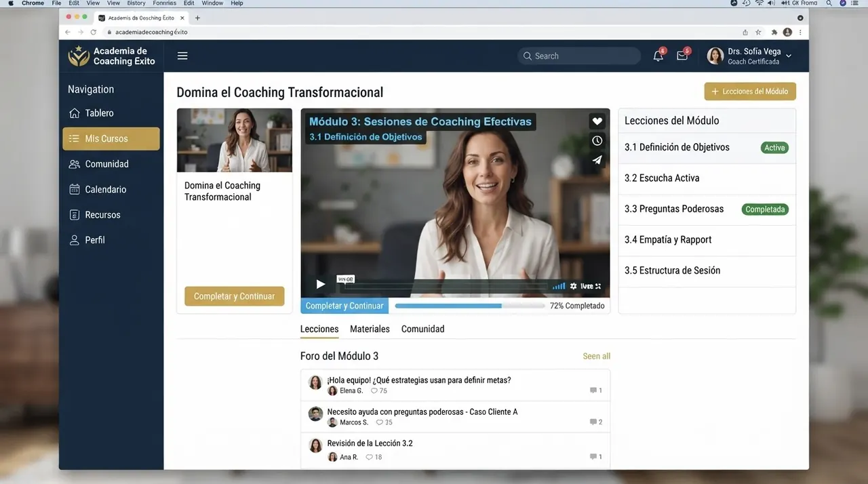Bookmark this page with the star icon
868x484 pixels.
pos(758,32)
